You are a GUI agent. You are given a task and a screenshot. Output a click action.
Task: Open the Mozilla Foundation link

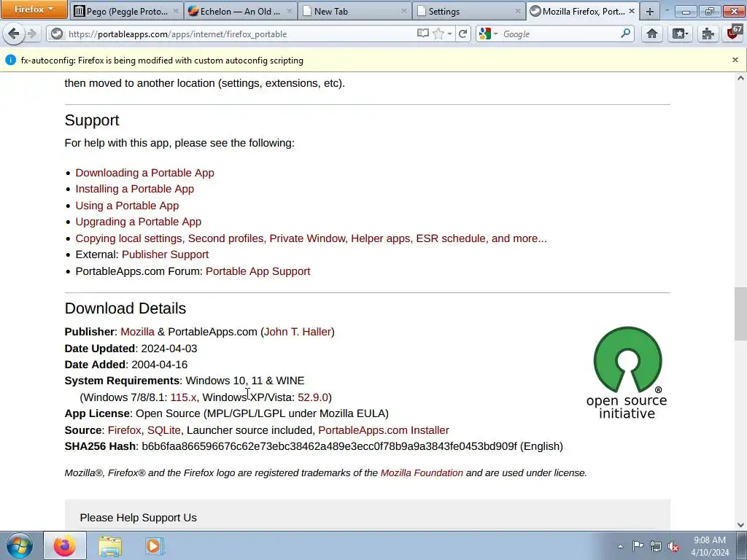(x=422, y=472)
